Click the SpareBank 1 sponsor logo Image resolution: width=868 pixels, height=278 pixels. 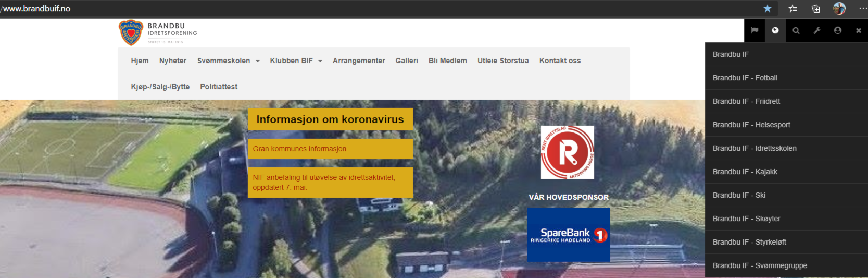[x=568, y=235]
